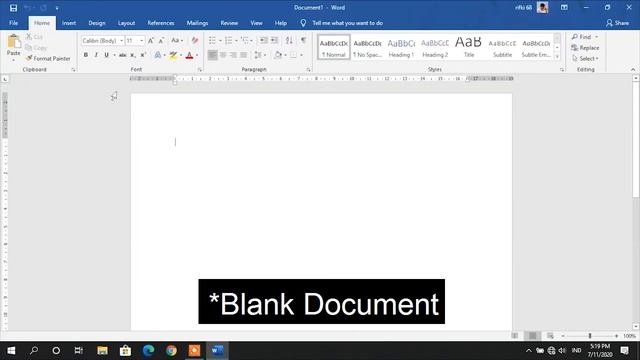
Task: Apply superscript formatting
Action: coord(143,55)
